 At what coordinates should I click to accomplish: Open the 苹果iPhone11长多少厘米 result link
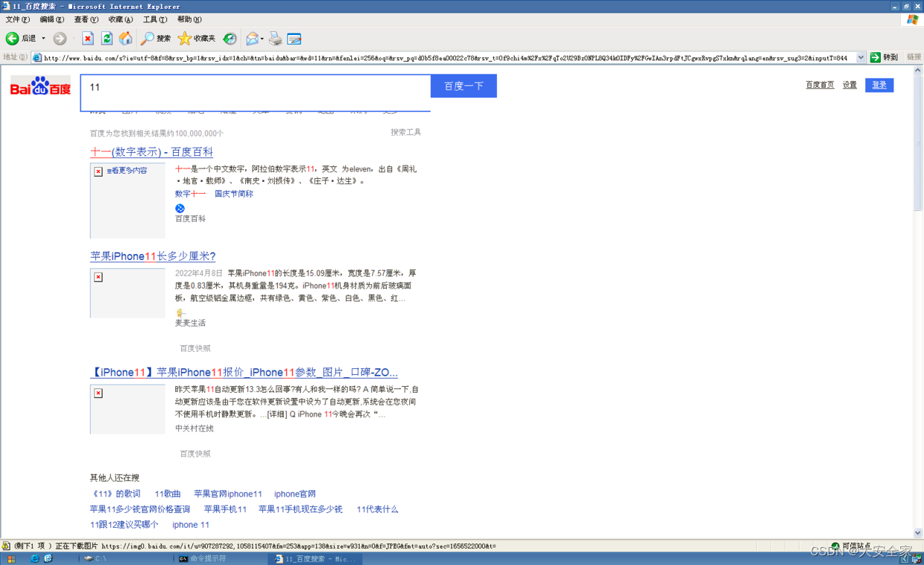click(152, 256)
